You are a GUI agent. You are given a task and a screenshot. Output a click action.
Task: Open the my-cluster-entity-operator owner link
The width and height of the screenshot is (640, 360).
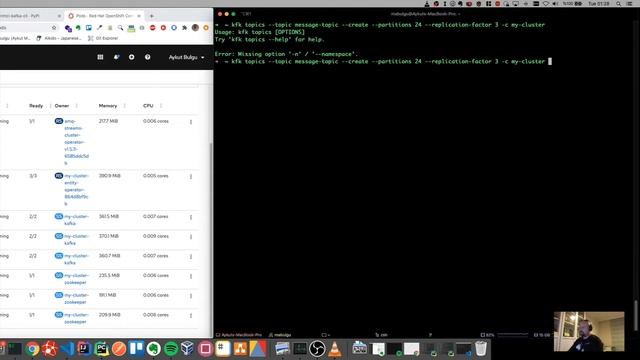point(76,190)
